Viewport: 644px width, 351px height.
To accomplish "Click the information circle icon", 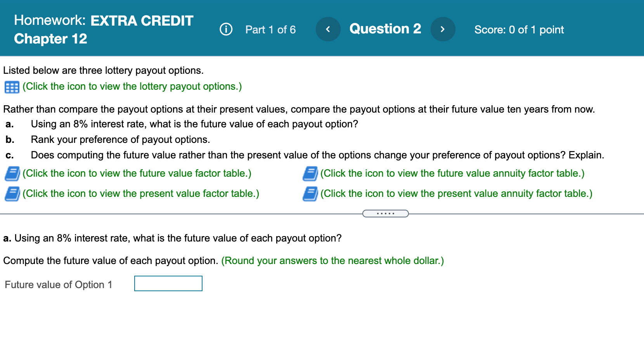I will (x=226, y=29).
